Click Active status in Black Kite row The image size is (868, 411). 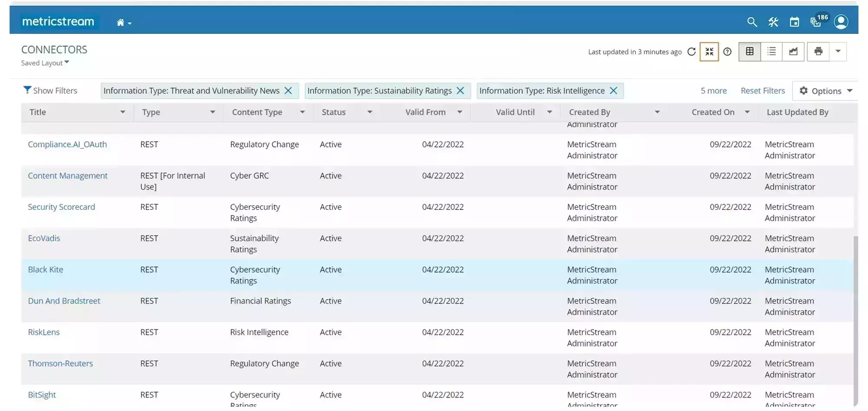pyautogui.click(x=331, y=270)
